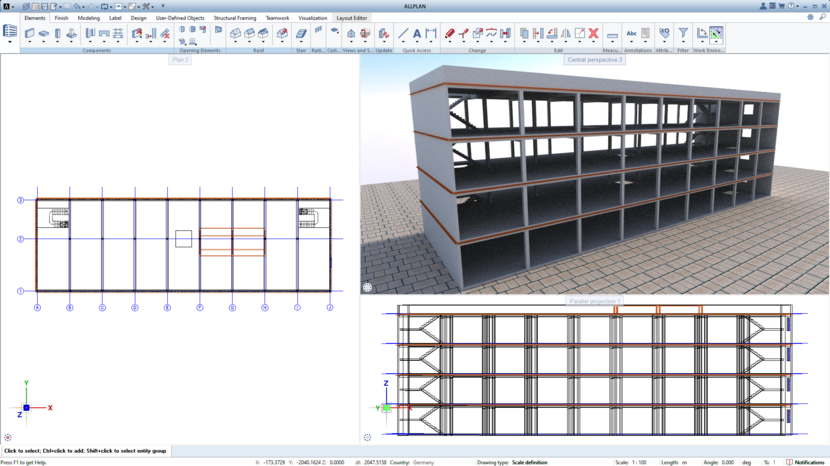The height and width of the screenshot is (466, 830).
Task: Click the Central perspective 3 viewport title
Action: (x=594, y=60)
